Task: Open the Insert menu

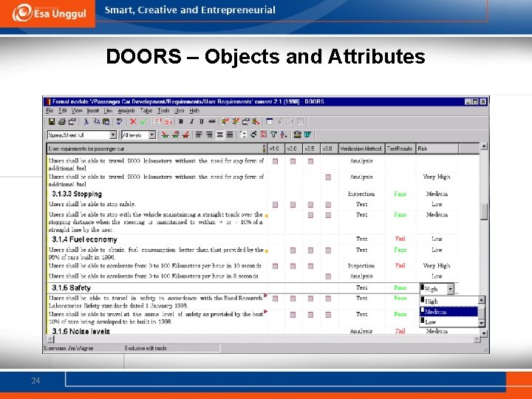Action: 93,111
